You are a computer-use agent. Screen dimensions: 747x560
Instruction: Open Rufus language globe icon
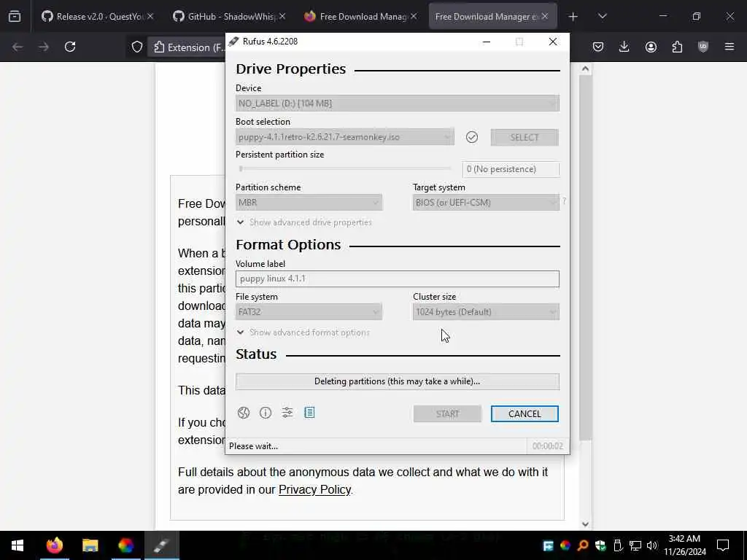point(244,413)
